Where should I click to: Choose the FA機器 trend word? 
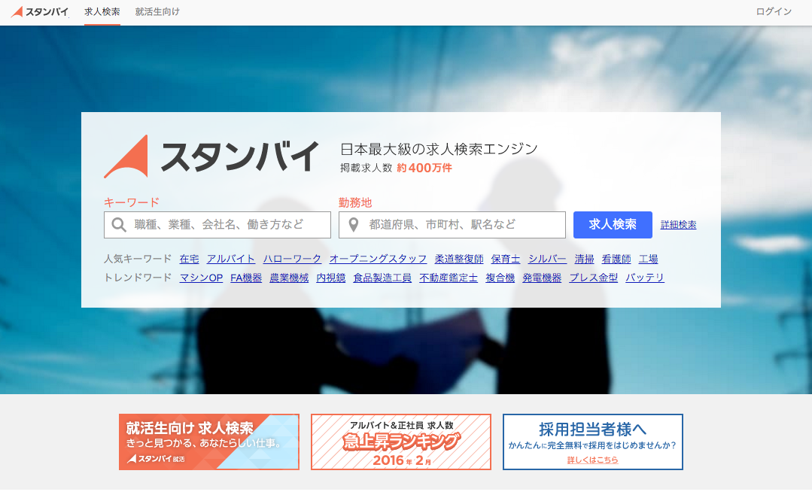pos(246,278)
